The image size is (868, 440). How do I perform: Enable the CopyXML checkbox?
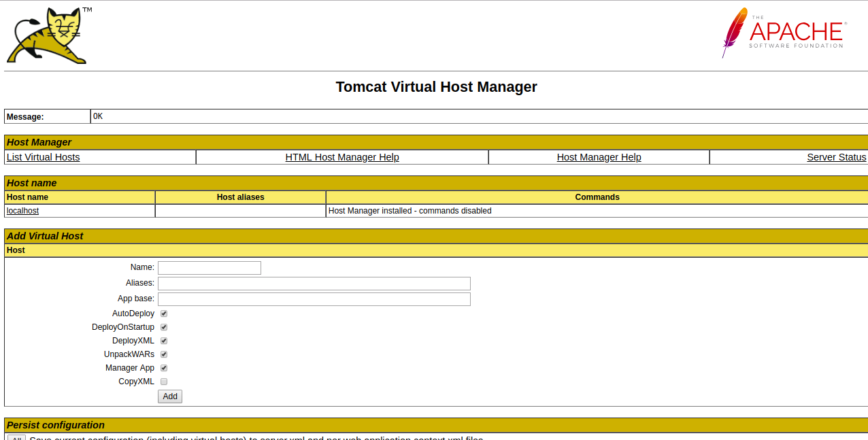click(164, 382)
